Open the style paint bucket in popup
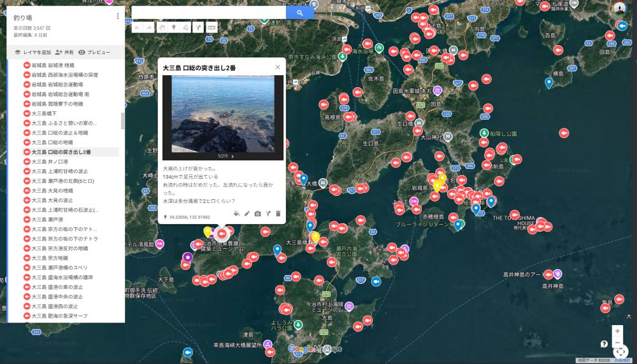The image size is (637, 364). [x=236, y=214]
